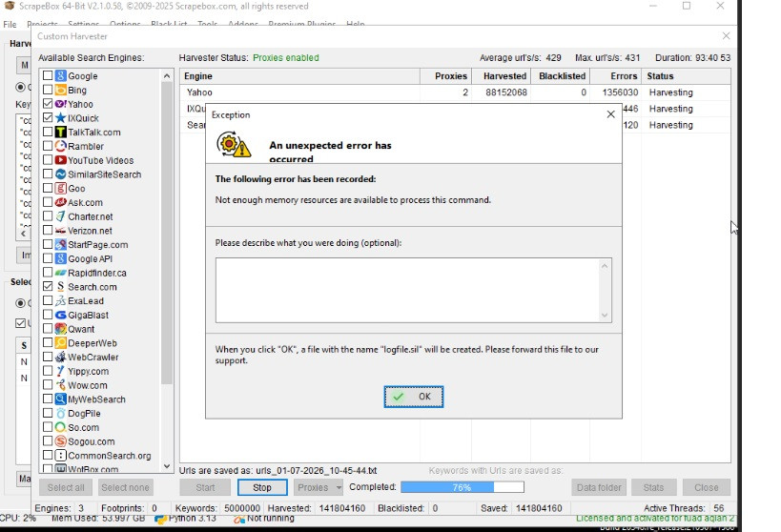Click the Qwant engine icon
The height and width of the screenshot is (532, 781).
(61, 329)
